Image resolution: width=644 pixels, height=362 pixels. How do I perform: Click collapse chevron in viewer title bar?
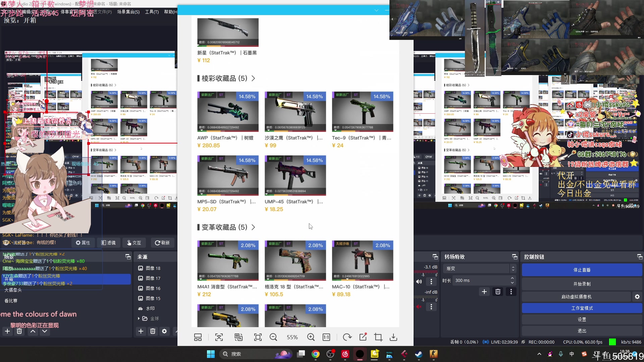(376, 10)
